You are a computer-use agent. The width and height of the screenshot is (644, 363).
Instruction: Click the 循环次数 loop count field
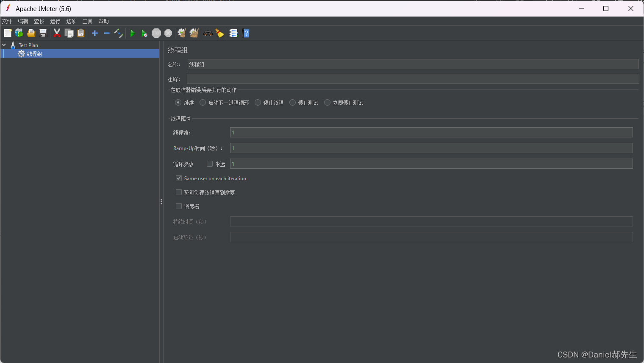pyautogui.click(x=431, y=164)
